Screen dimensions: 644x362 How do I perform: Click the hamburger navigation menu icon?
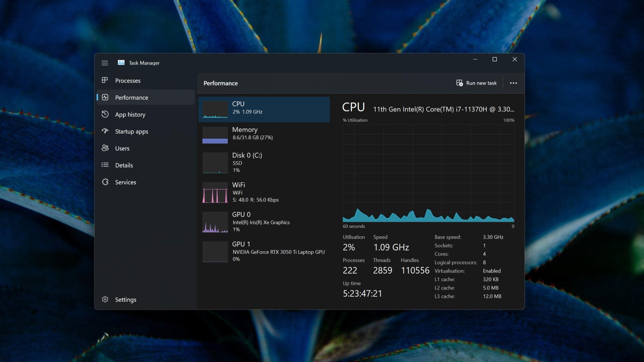click(x=105, y=63)
